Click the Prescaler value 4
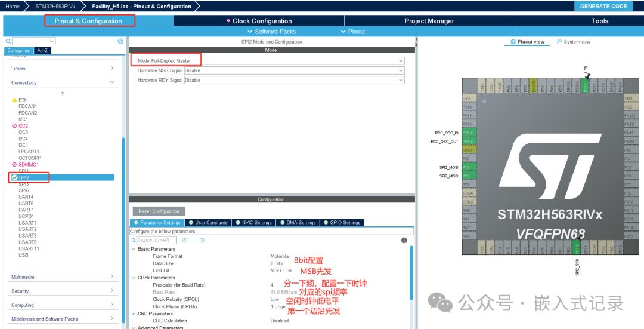The image size is (644, 329). point(272,285)
